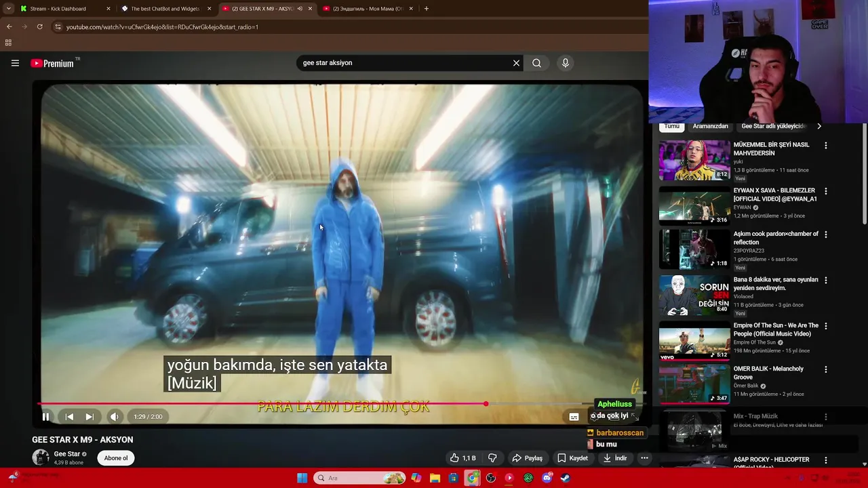Open Steam from taskbar

click(x=565, y=478)
